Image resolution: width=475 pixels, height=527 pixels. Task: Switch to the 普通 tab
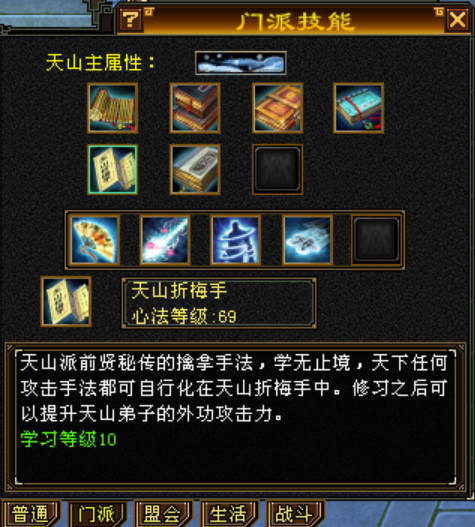point(31,514)
